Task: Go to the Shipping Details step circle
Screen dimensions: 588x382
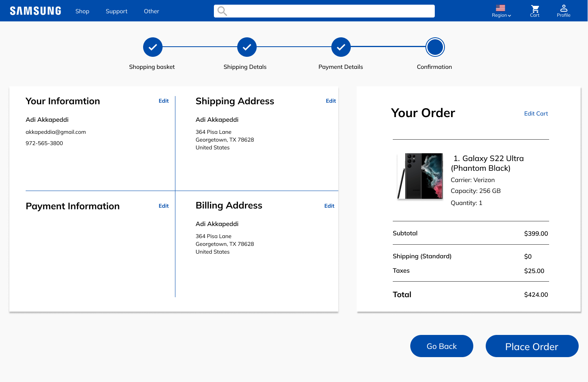Action: 247,47
